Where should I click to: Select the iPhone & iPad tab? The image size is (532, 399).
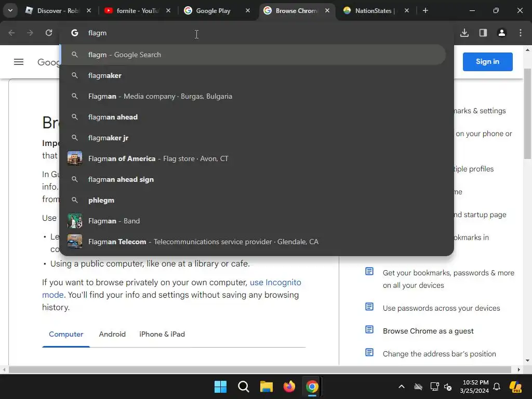pos(162,334)
